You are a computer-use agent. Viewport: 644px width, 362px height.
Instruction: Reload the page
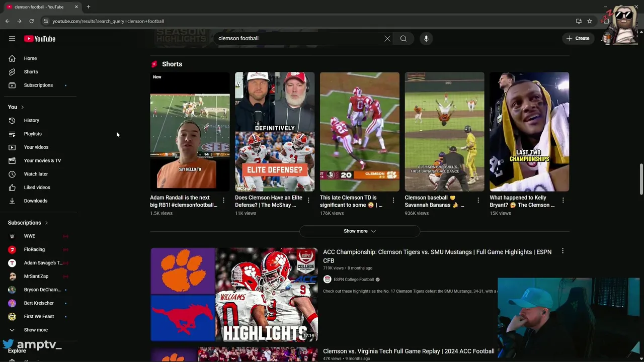(x=31, y=21)
